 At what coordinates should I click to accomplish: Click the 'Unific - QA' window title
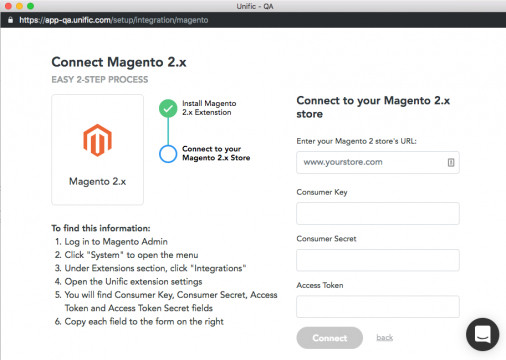pyautogui.click(x=255, y=6)
